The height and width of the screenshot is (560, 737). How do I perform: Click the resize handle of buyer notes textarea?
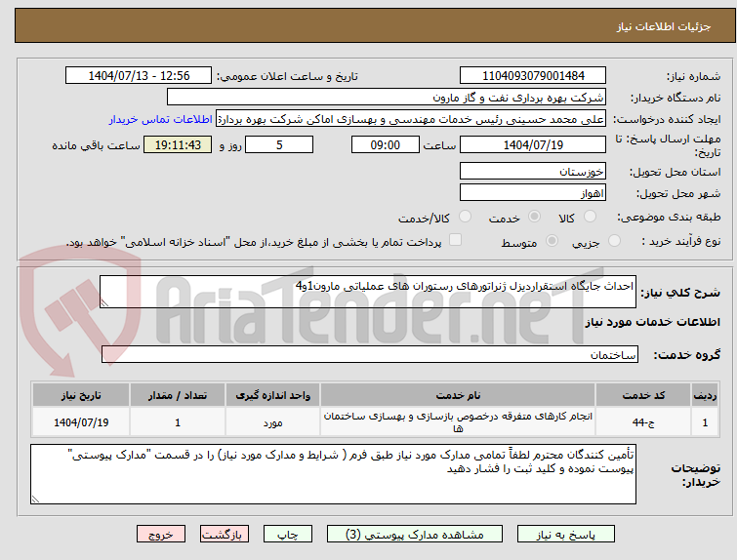click(35, 500)
